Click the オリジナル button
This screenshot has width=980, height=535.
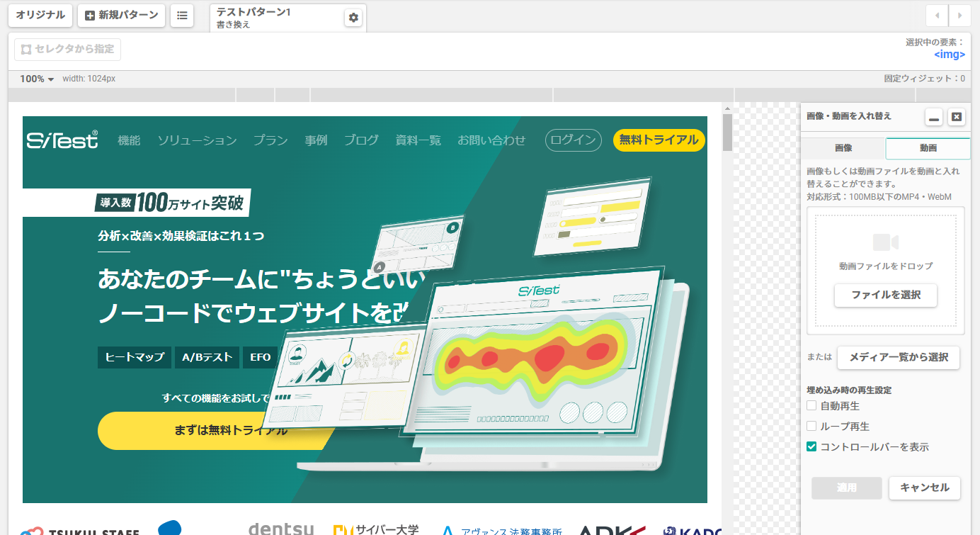click(x=40, y=15)
